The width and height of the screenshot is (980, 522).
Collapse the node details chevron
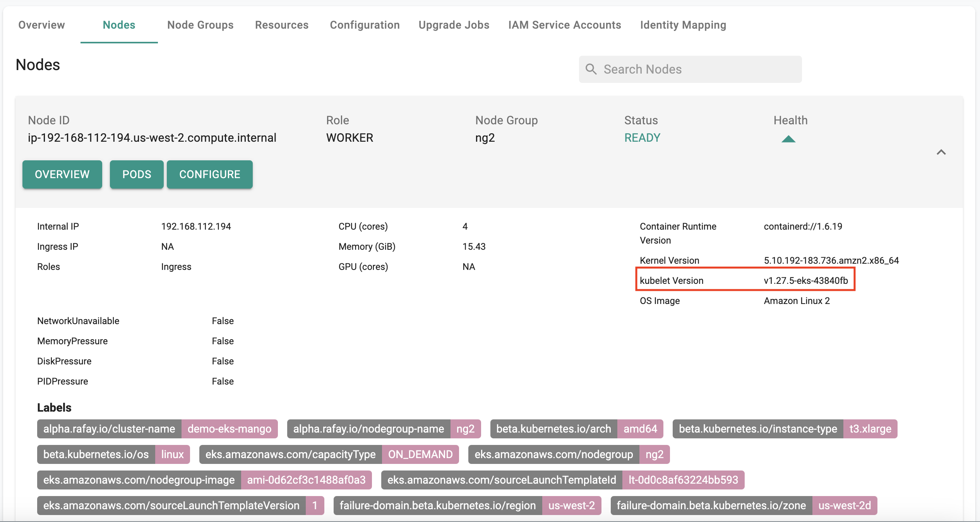pos(941,152)
